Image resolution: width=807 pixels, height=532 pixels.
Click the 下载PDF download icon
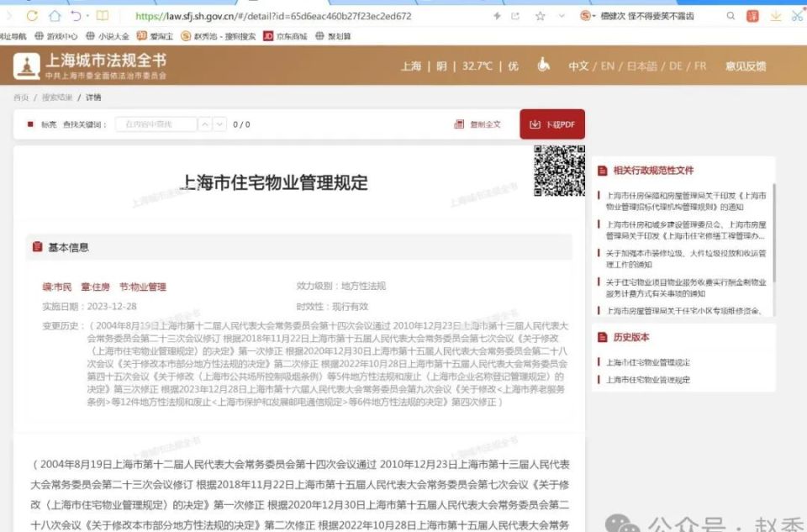point(535,124)
